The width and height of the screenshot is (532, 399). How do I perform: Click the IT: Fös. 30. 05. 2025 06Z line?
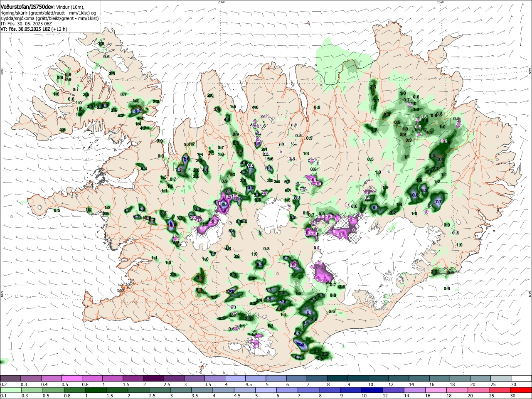click(26, 24)
